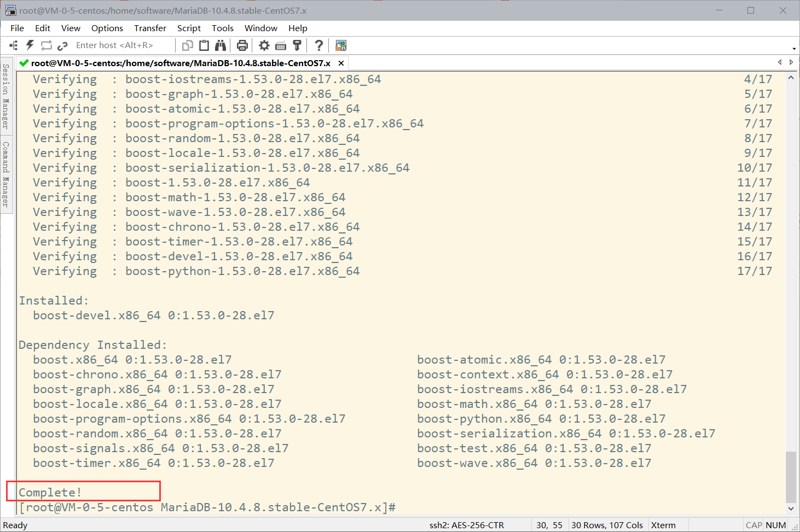
Task: Open the Help menu
Action: [x=298, y=28]
